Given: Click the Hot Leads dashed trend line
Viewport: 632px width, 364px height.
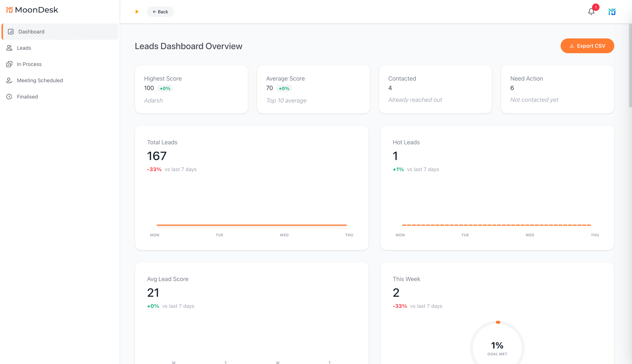Looking at the screenshot, I should tap(497, 225).
